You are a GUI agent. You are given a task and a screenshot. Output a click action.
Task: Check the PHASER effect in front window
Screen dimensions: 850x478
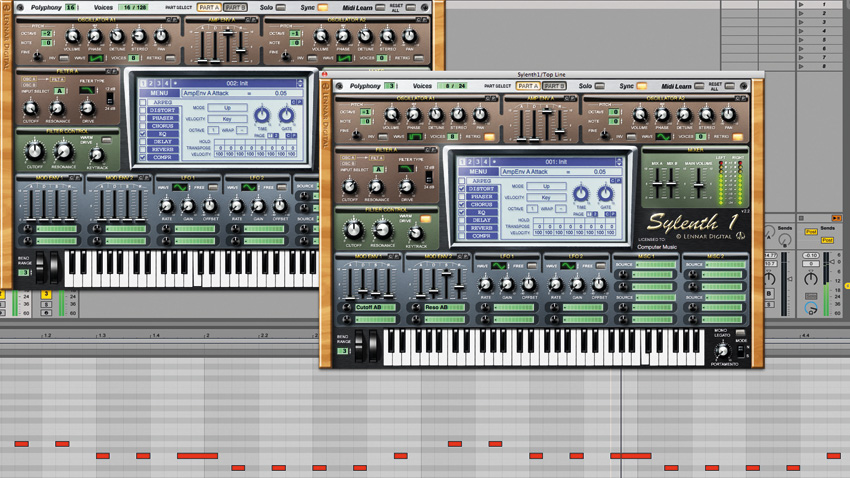462,197
